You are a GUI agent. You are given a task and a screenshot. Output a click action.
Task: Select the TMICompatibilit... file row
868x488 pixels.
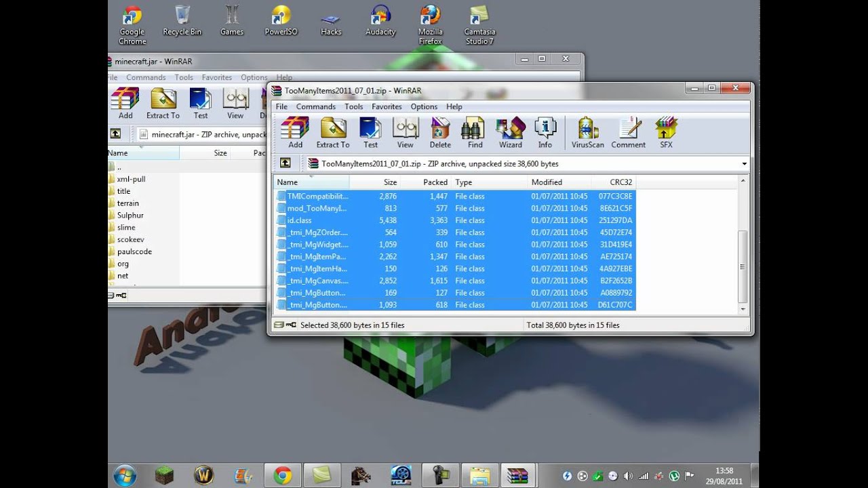click(x=454, y=196)
